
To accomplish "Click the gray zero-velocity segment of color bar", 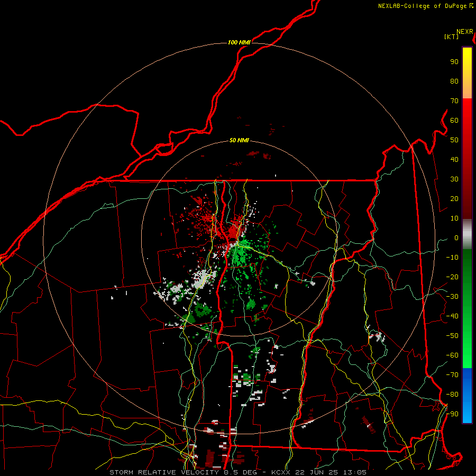I will pyautogui.click(x=467, y=234).
